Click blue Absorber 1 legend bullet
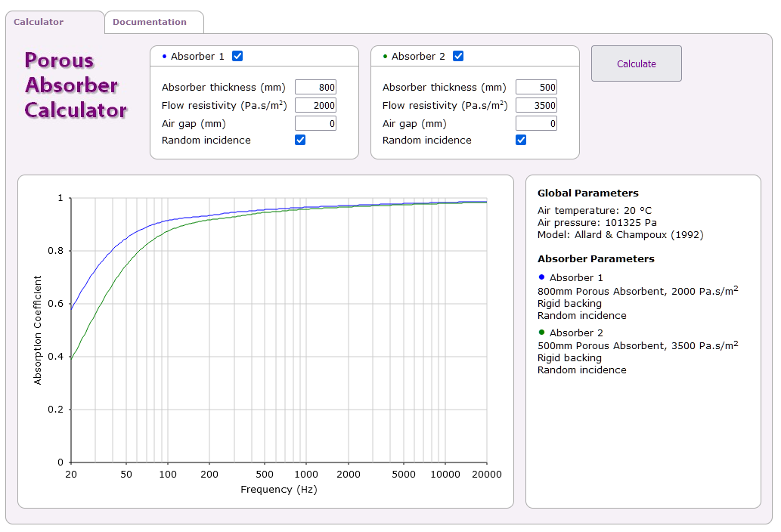The width and height of the screenshot is (781, 532). (541, 277)
